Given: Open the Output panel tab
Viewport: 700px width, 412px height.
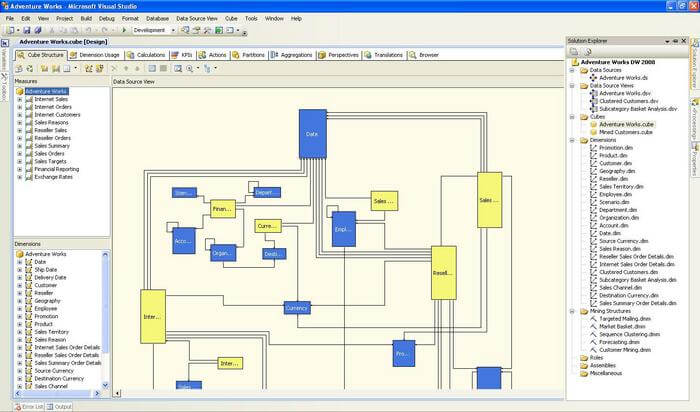Looking at the screenshot, I should (59, 407).
